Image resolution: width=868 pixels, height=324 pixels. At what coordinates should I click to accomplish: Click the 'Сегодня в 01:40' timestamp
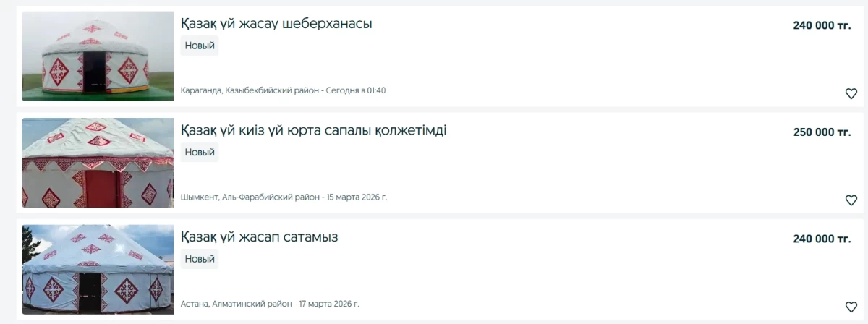point(356,90)
